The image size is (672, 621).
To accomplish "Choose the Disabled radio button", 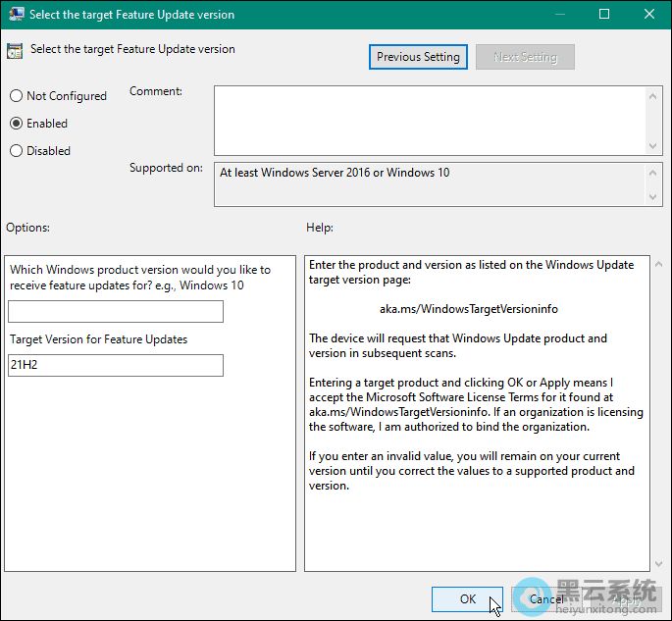I will coord(16,151).
